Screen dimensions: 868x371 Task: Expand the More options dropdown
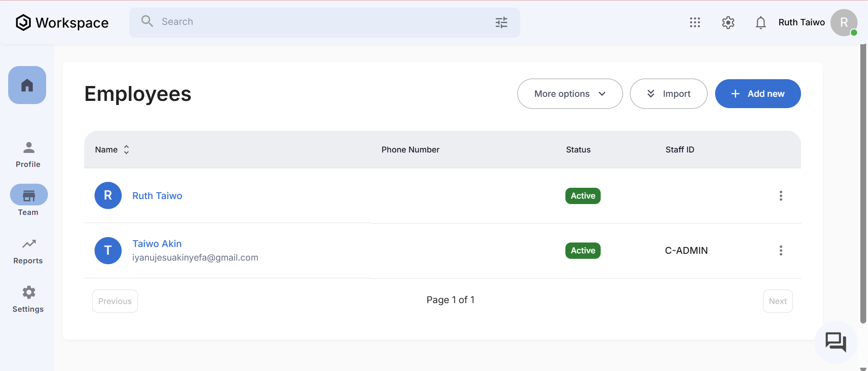[569, 94]
